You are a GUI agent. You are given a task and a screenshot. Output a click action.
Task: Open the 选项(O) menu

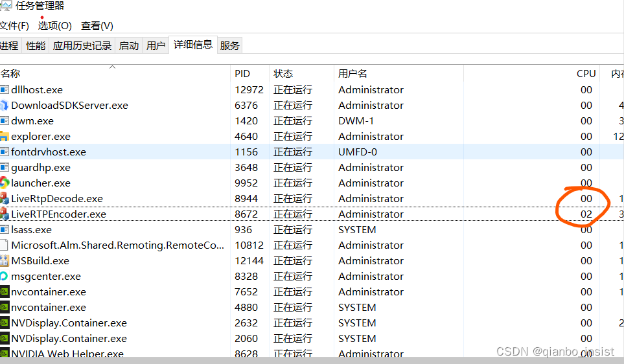pyautogui.click(x=54, y=26)
